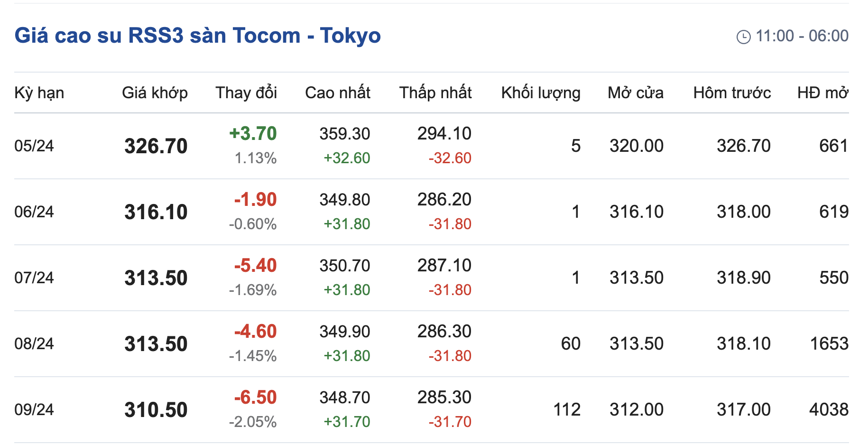Click the Giá khớp column header
This screenshot has width=868, height=445.
click(x=155, y=93)
